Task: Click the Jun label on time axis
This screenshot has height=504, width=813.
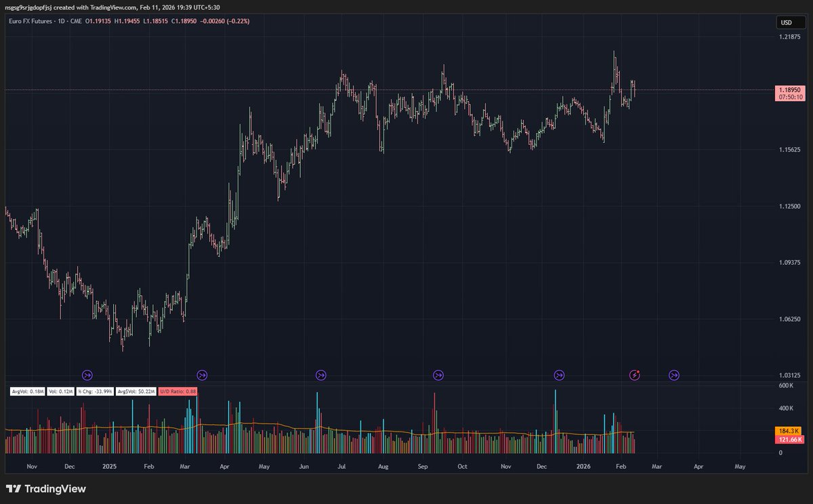Action: tap(304, 467)
